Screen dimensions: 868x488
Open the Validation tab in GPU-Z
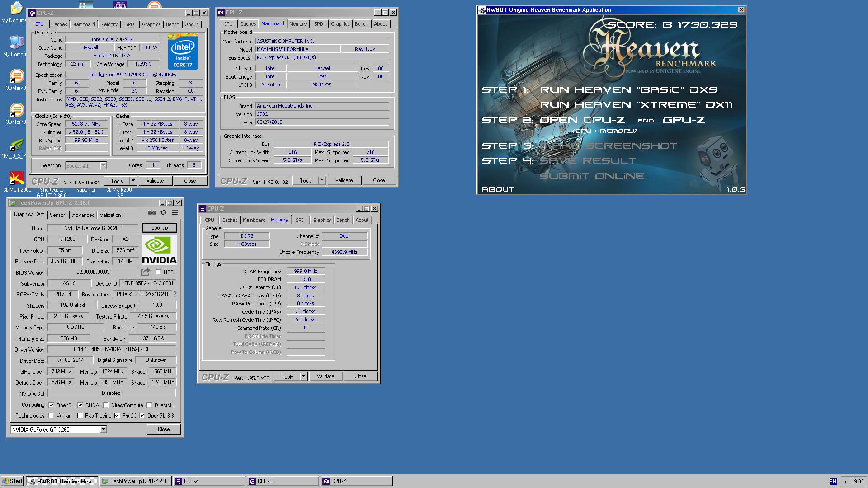[x=110, y=215]
